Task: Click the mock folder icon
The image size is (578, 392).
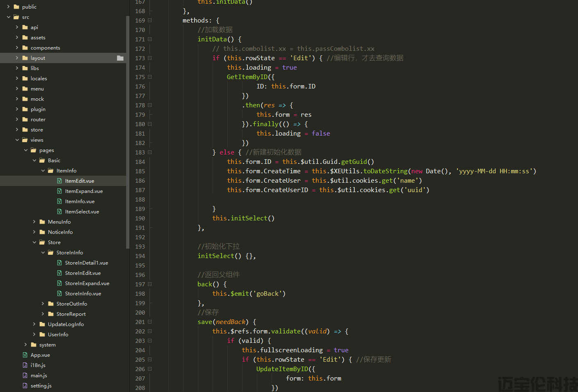Action: [x=25, y=99]
